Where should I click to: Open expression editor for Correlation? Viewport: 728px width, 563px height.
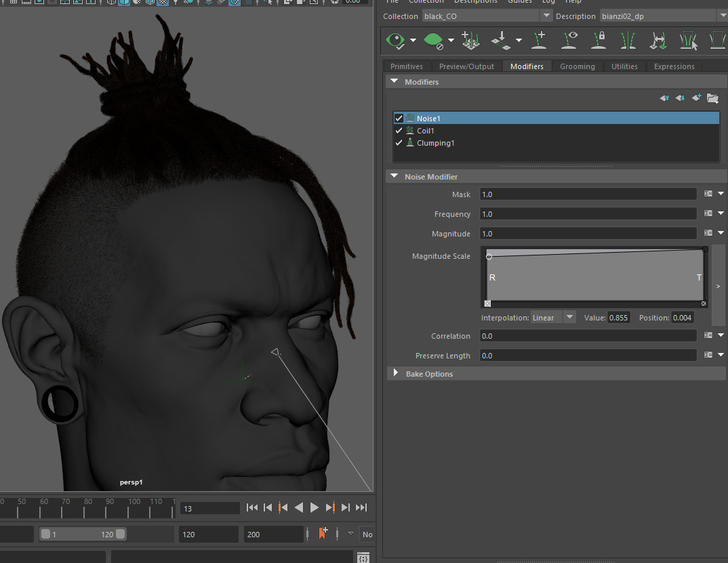pyautogui.click(x=708, y=335)
